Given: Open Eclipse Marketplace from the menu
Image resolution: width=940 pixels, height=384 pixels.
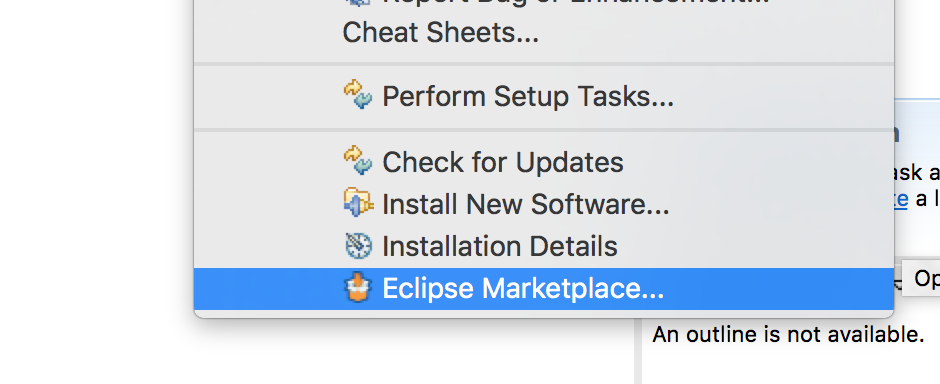Looking at the screenshot, I should point(544,289).
